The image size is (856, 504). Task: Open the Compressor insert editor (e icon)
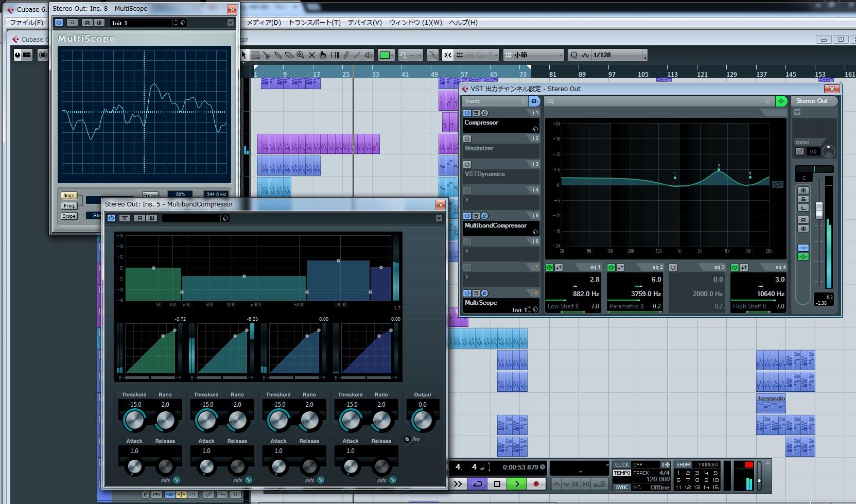point(484,113)
